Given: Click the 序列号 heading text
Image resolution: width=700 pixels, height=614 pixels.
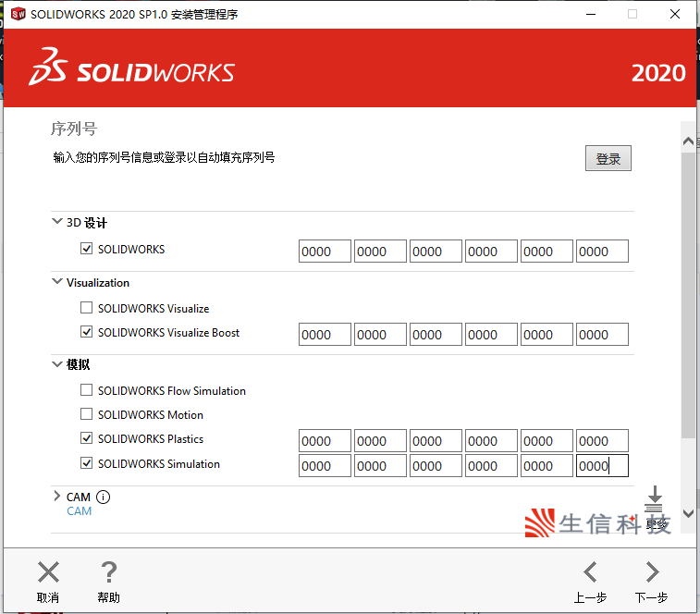Looking at the screenshot, I should click(74, 129).
